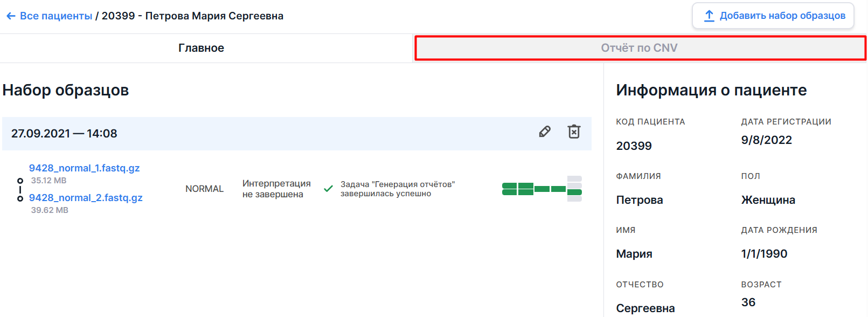Delete sample set with the trash icon
The width and height of the screenshot is (868, 317).
click(574, 132)
